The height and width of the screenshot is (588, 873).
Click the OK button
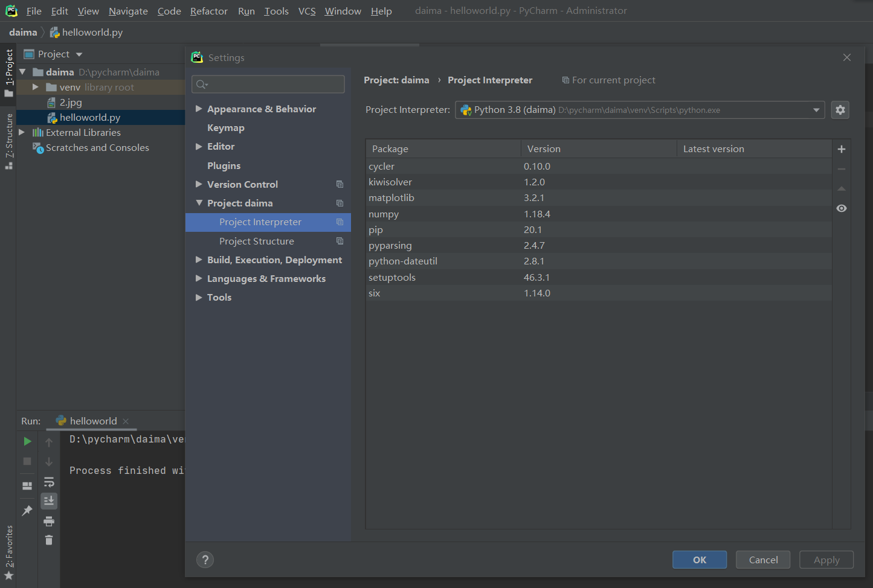coord(700,560)
